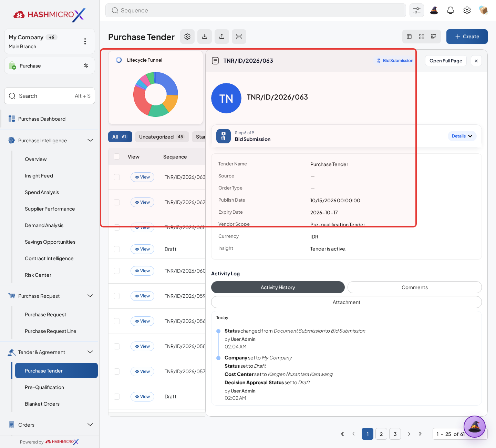Click the Open Full Page button

446,61
